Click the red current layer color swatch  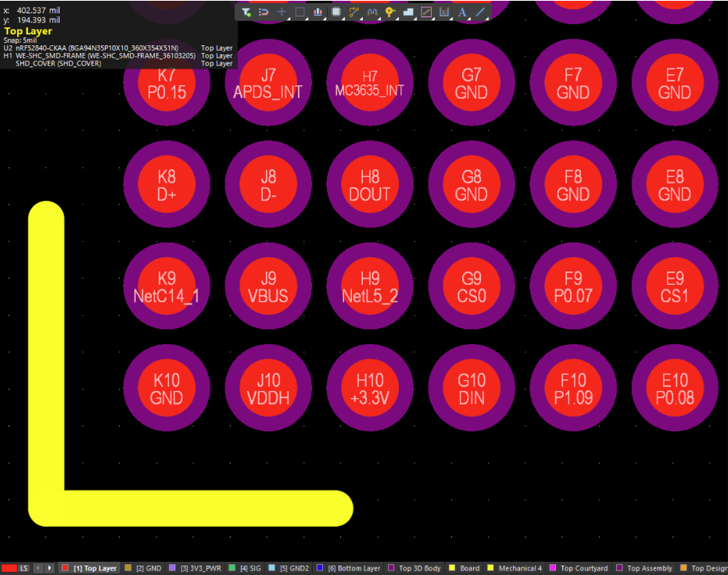[9, 568]
